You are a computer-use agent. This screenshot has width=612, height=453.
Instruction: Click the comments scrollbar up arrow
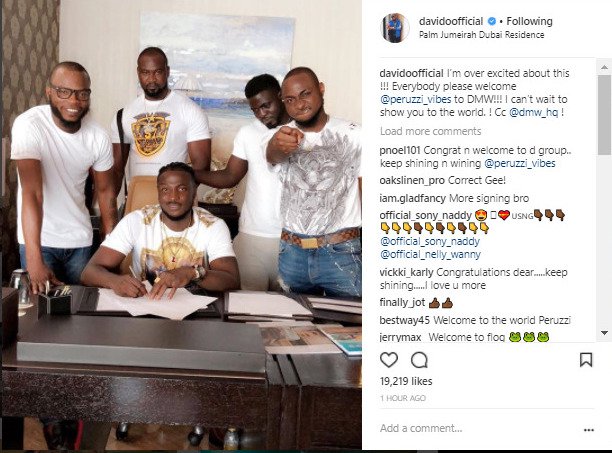(604, 67)
